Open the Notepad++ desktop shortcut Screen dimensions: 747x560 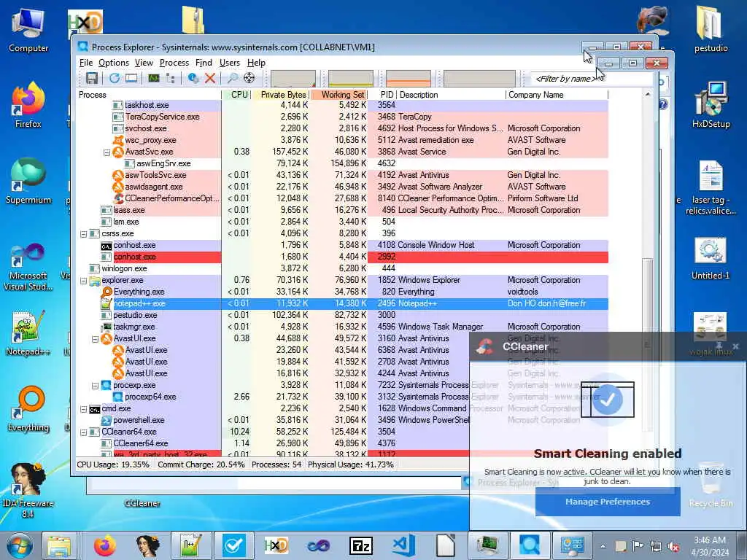point(28,333)
